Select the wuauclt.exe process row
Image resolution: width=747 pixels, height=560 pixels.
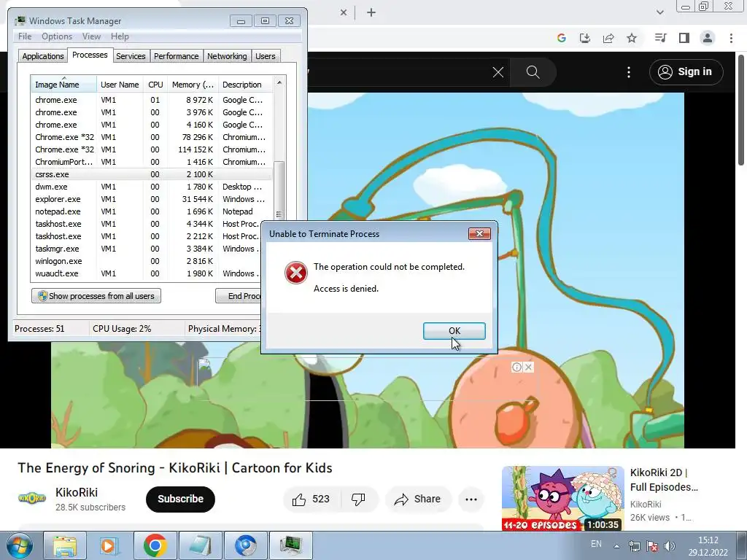146,273
